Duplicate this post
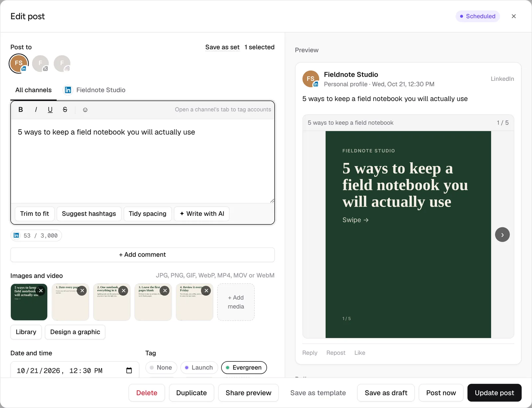Viewport: 532px width, 408px height. (x=192, y=393)
